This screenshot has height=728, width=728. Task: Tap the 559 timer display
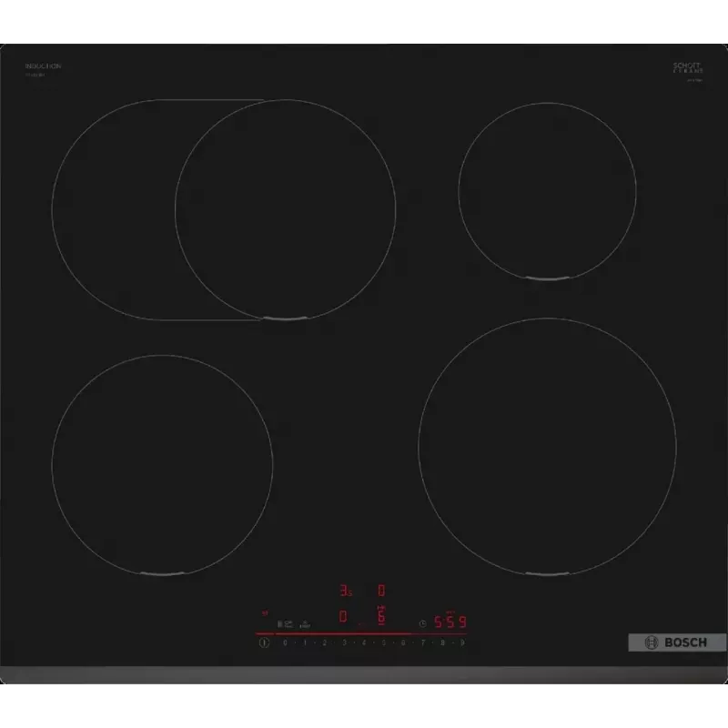coord(450,622)
